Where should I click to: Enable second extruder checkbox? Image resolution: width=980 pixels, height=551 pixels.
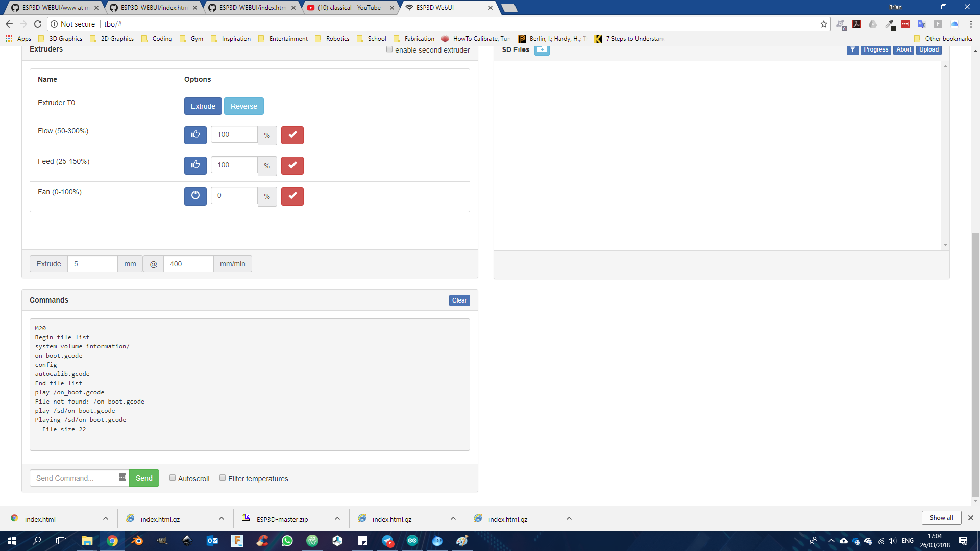point(389,49)
